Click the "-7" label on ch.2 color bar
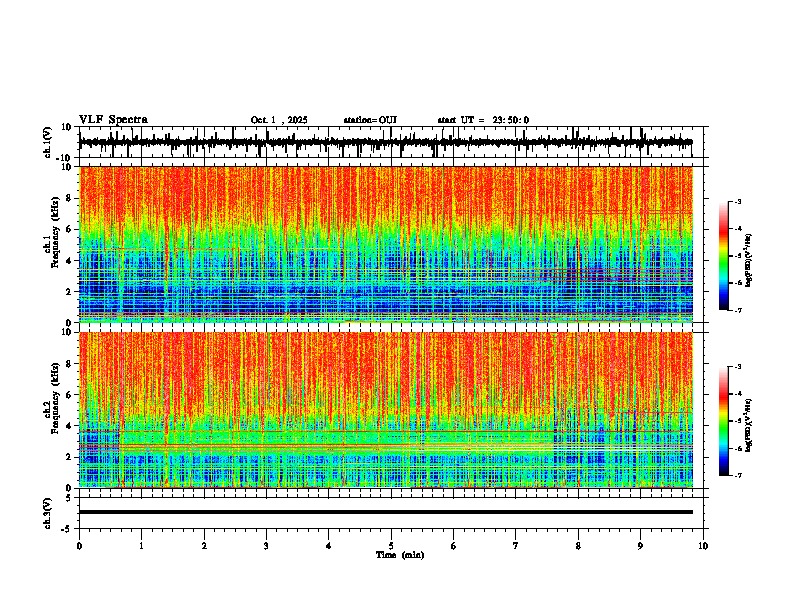 [738, 475]
